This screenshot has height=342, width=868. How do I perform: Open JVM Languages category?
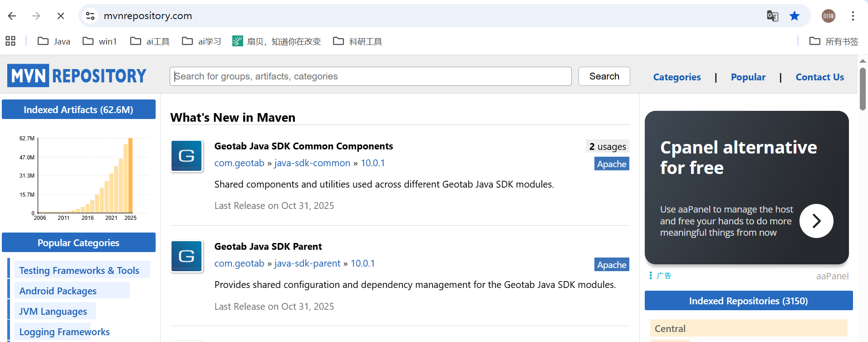click(53, 312)
